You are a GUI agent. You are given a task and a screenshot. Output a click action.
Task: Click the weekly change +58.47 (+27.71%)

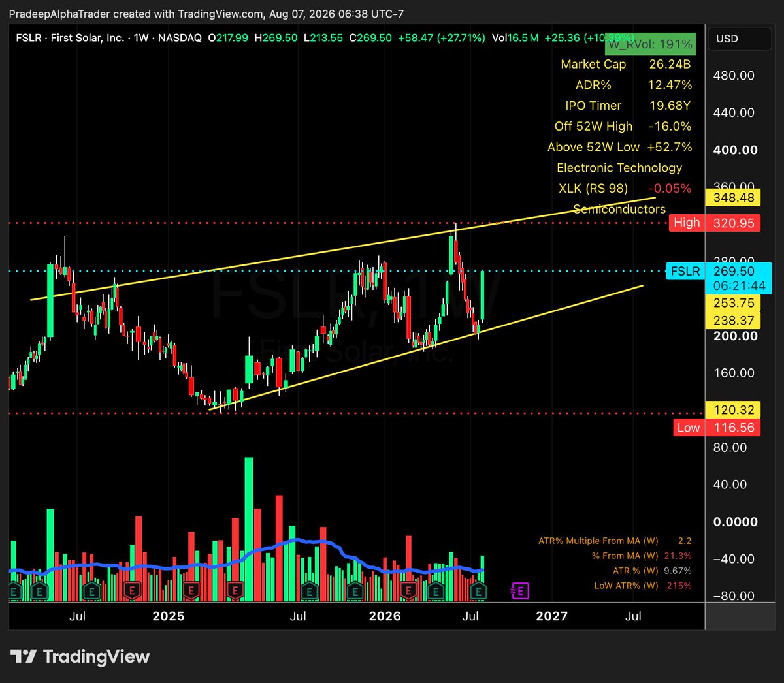pos(442,38)
